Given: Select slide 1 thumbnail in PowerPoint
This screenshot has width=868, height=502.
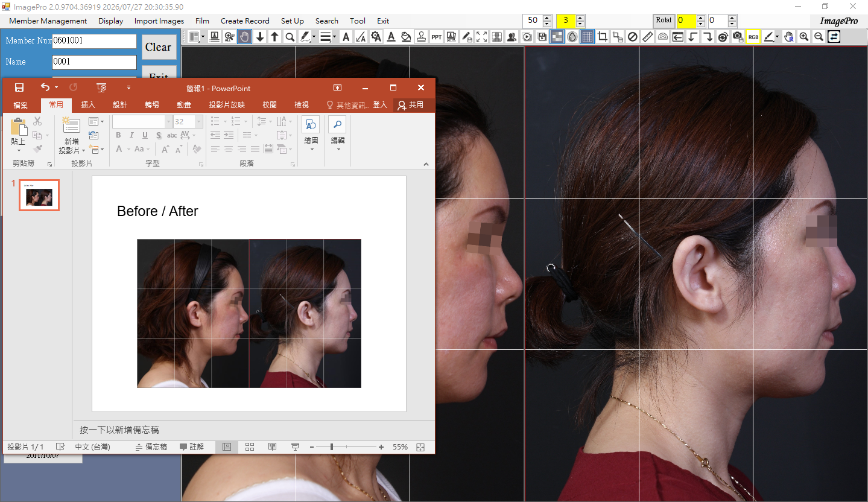Looking at the screenshot, I should [x=39, y=195].
